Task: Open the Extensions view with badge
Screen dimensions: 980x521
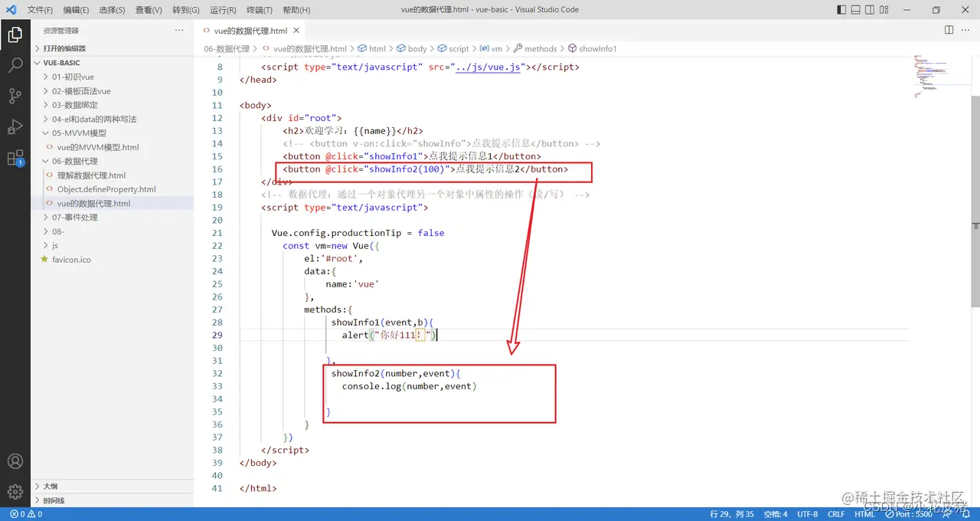Action: point(15,158)
